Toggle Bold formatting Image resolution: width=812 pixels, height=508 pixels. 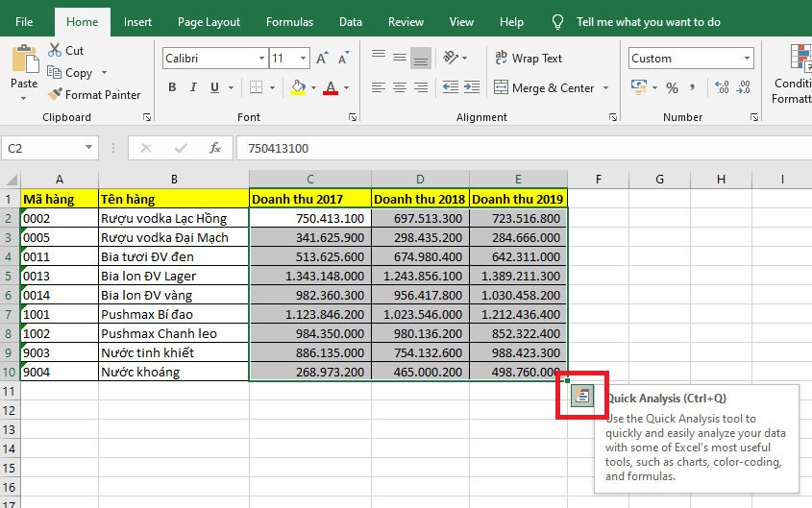(172, 87)
